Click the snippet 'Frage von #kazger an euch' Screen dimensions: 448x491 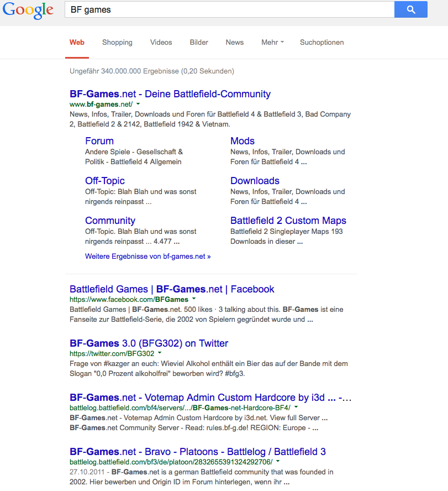(x=209, y=369)
